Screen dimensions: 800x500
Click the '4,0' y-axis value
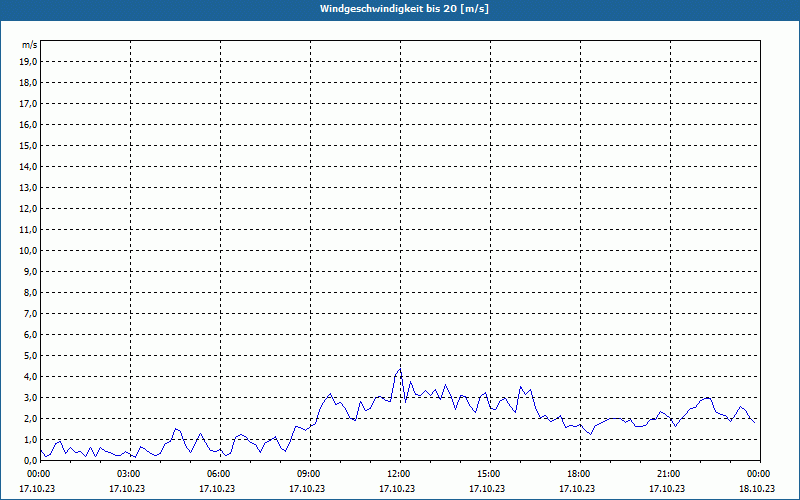tap(30, 377)
